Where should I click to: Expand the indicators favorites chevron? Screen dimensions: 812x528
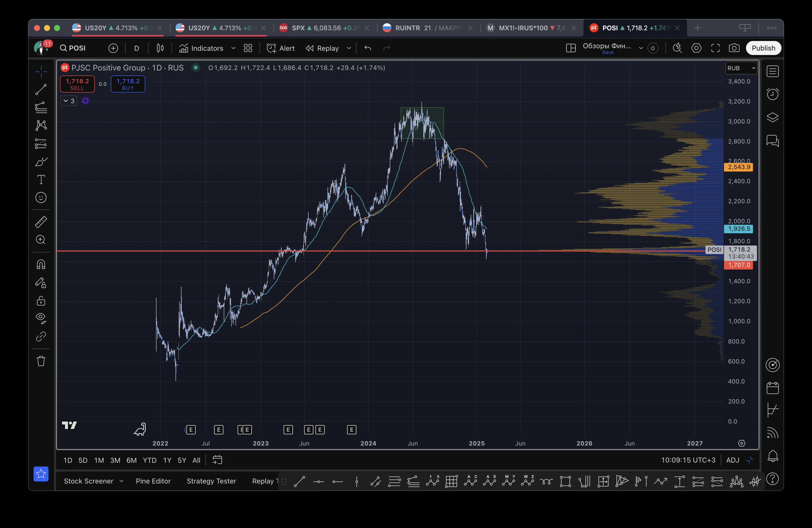click(x=233, y=48)
